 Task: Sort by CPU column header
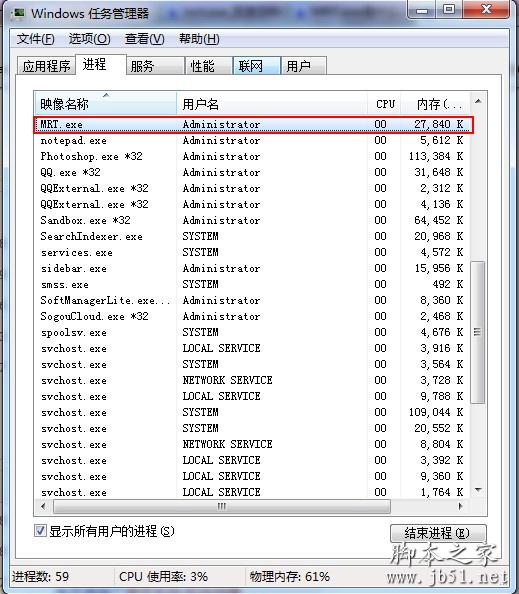(x=384, y=103)
